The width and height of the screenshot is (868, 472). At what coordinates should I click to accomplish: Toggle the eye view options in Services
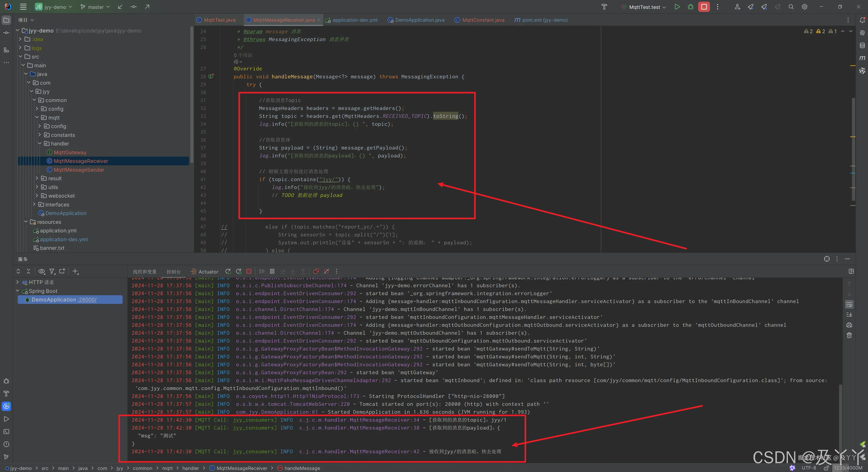point(41,271)
